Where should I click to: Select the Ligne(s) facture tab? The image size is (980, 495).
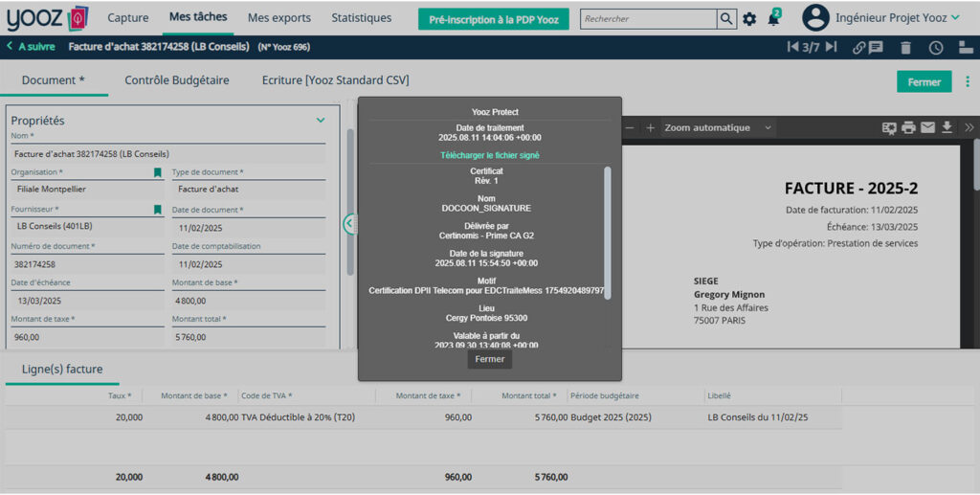[x=62, y=369]
